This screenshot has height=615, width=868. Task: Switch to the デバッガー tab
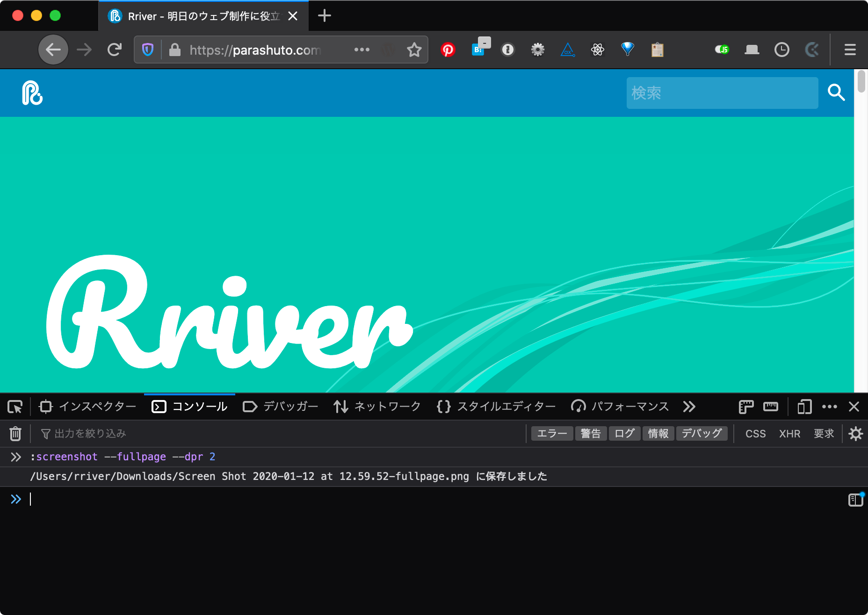pyautogui.click(x=281, y=407)
